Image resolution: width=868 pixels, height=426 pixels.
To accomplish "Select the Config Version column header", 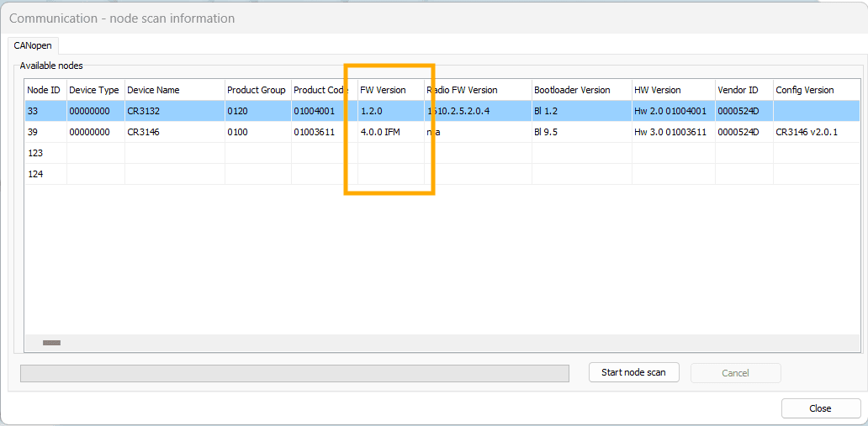I will tap(805, 90).
